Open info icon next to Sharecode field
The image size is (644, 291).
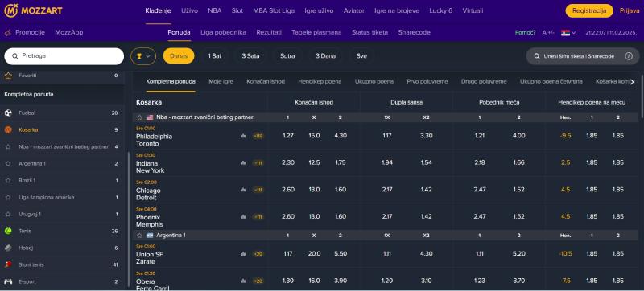(629, 56)
